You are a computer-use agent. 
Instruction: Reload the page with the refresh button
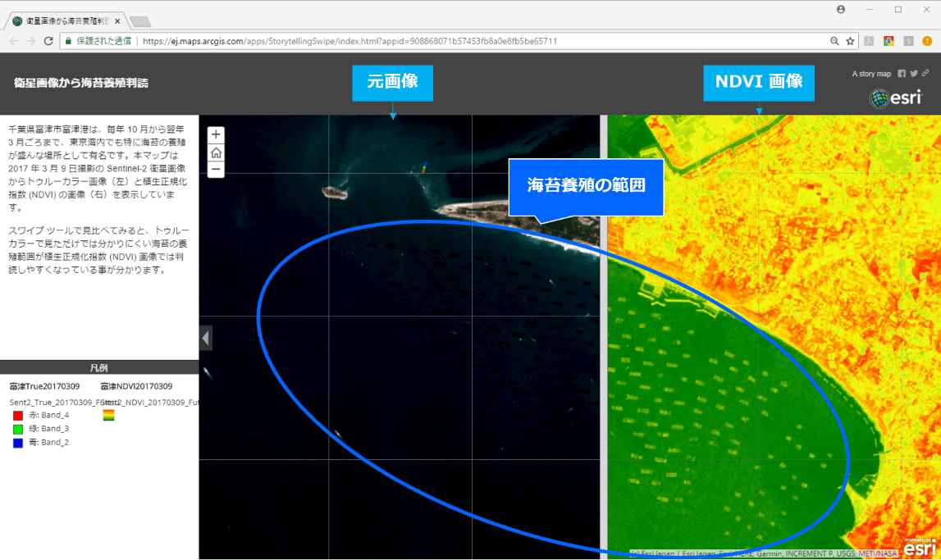point(50,39)
